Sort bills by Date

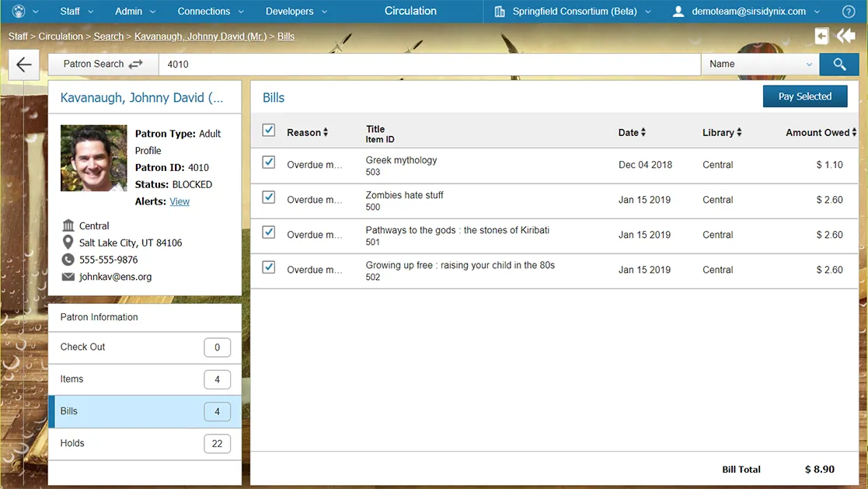point(632,132)
